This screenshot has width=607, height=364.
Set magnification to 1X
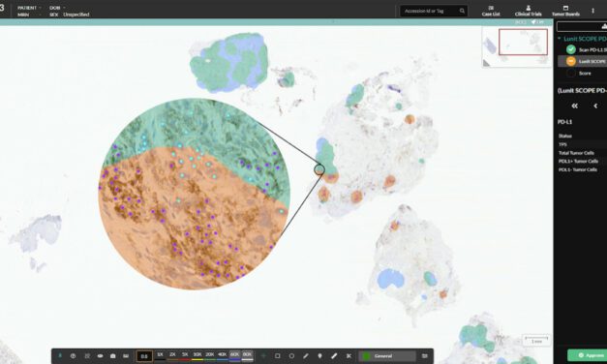(x=160, y=355)
